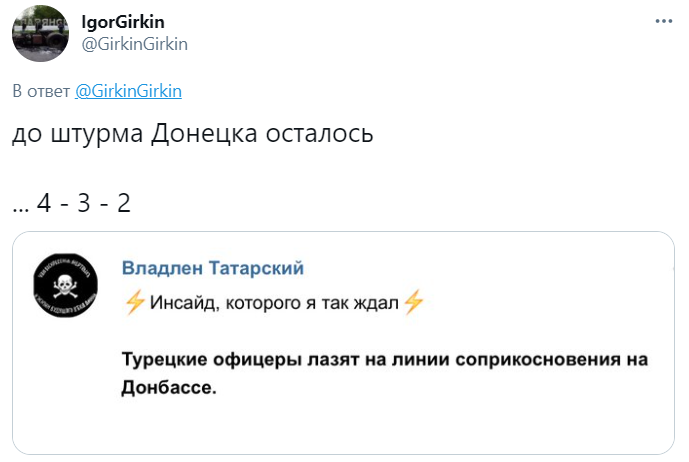689x462 pixels.
Task: Click the countdown text "... 4 - 3 - 2"
Action: click(x=72, y=203)
